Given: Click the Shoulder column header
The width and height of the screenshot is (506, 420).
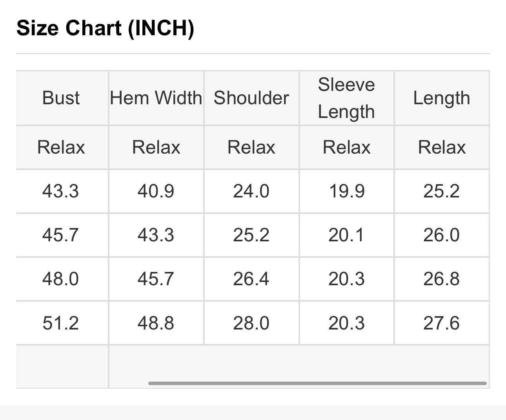Looking at the screenshot, I should pyautogui.click(x=251, y=98).
